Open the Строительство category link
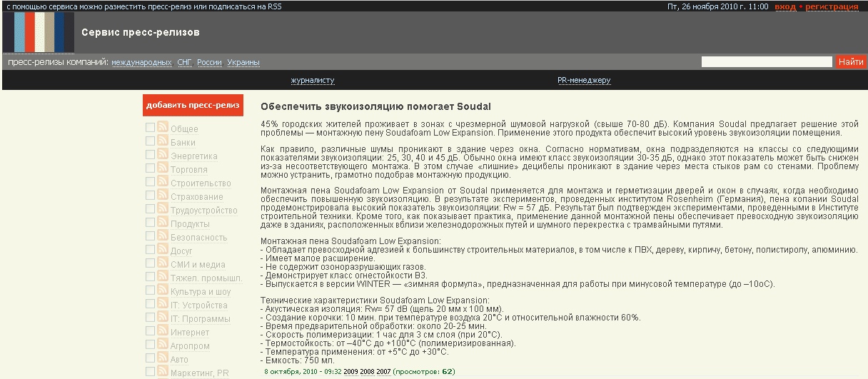Viewport: 868px width, 379px height. pos(201,183)
